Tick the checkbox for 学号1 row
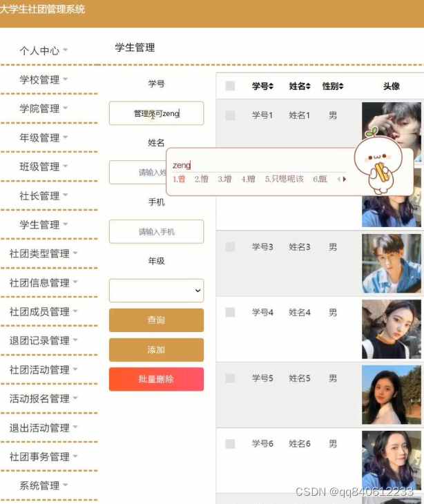The width and height of the screenshot is (424, 504). pos(230,115)
